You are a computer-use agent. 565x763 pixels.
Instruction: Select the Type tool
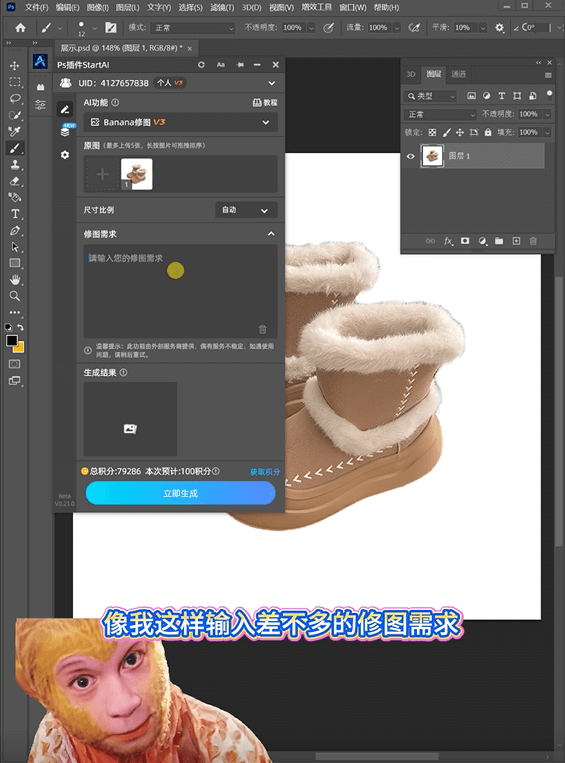point(15,214)
